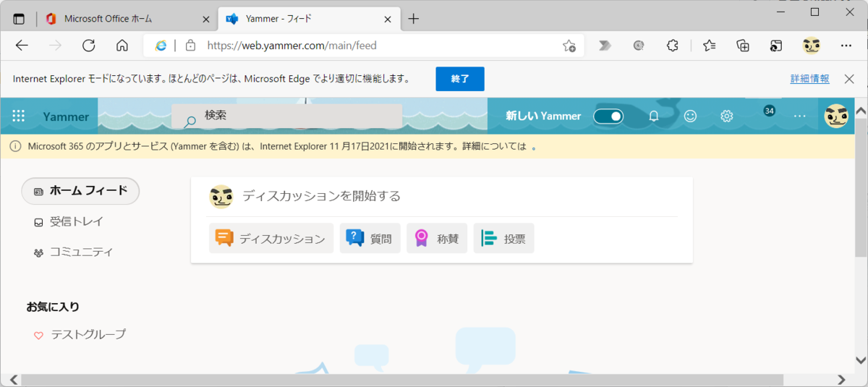Select ホーム フィード in sidebar
Image resolution: width=868 pixels, height=387 pixels.
pyautogui.click(x=80, y=191)
